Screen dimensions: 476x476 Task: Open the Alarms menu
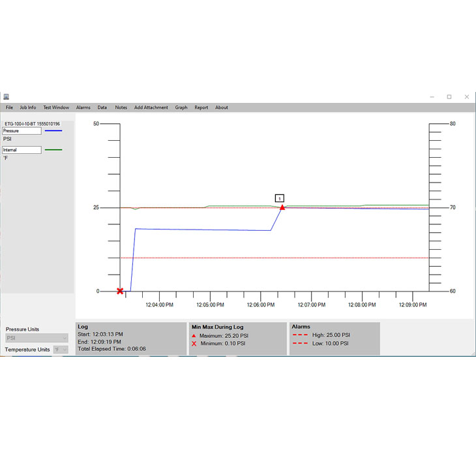[83, 108]
